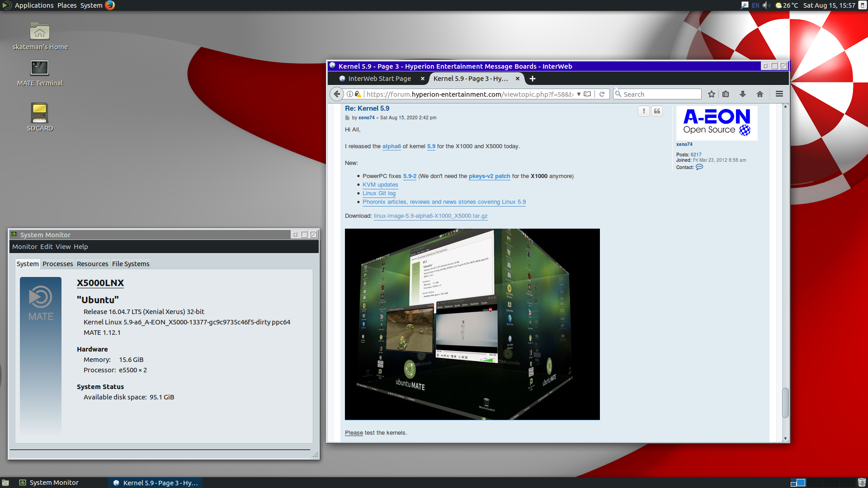
Task: Bookmark this page with star icon
Action: coord(712,94)
